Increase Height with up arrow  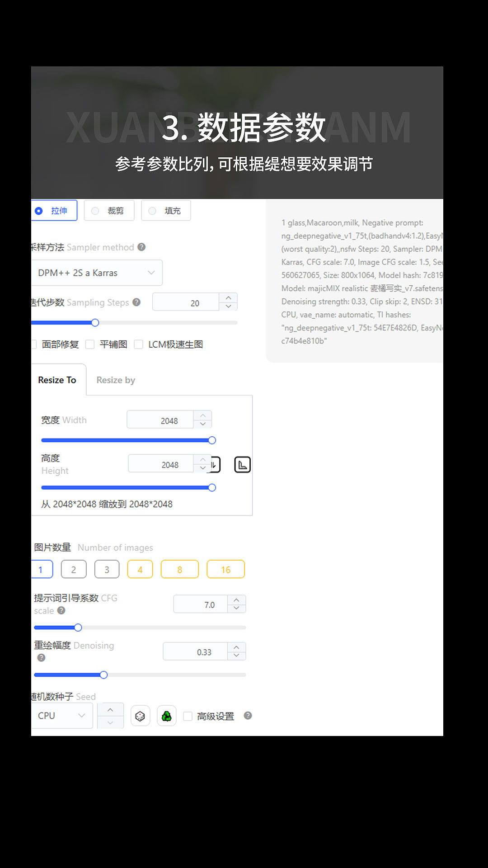coord(202,459)
